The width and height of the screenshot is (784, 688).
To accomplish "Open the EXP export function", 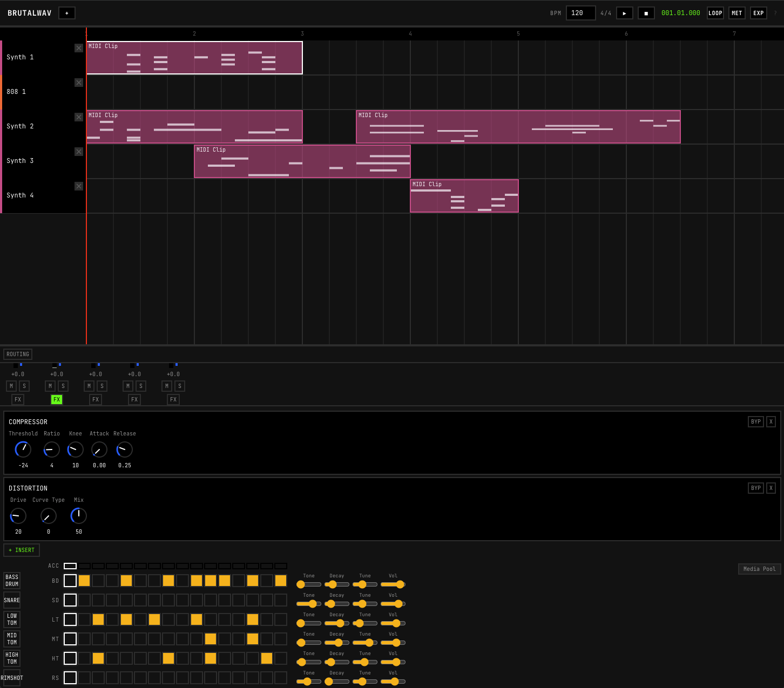I will click(758, 13).
